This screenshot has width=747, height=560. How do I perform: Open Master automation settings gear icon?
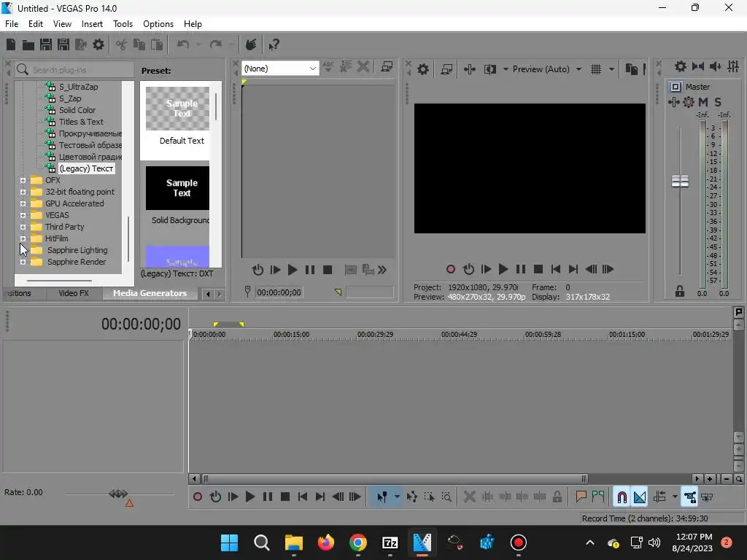689,102
